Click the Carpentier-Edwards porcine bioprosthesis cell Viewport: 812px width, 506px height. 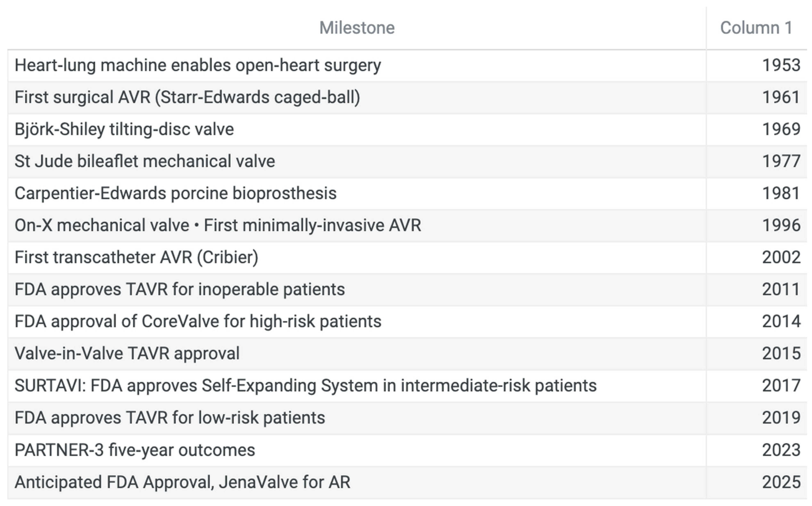pyautogui.click(x=176, y=193)
